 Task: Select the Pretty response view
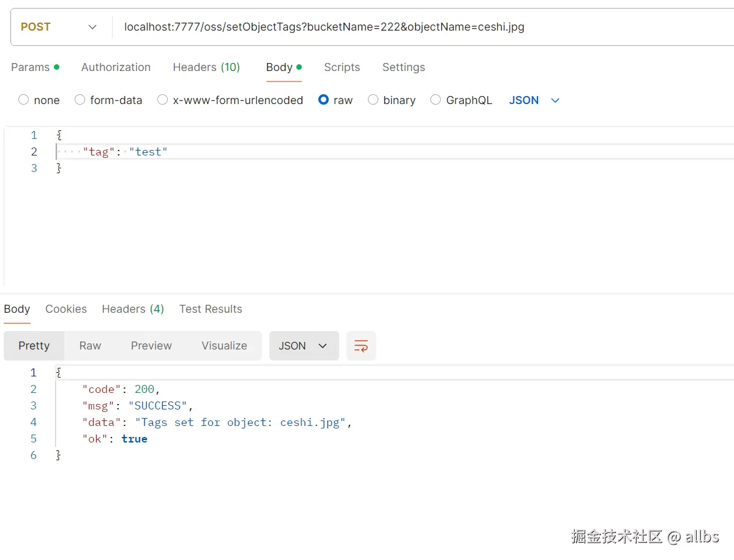pos(34,346)
